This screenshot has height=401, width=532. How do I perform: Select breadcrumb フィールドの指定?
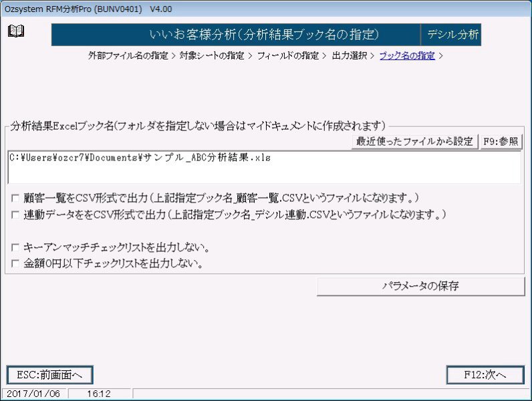pos(288,55)
